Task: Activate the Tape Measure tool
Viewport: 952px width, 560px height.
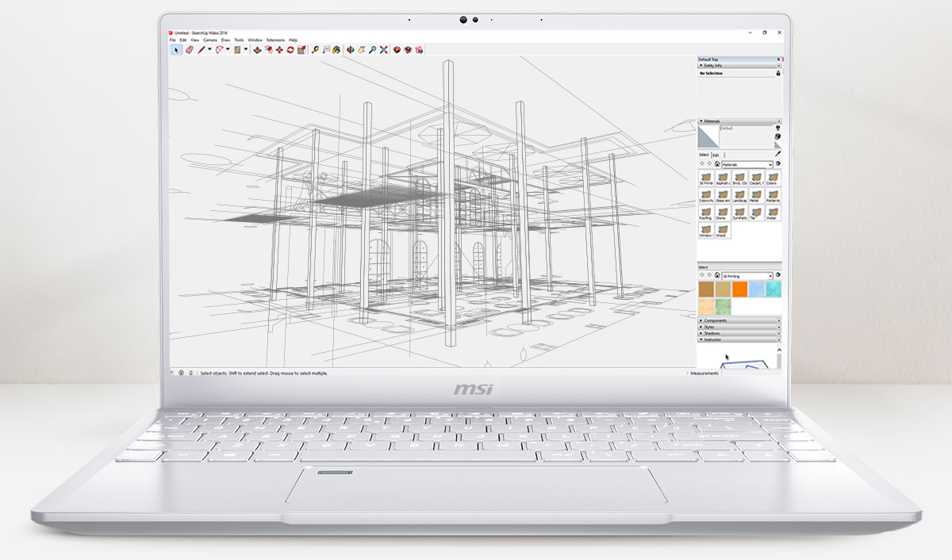Action: coord(316,49)
